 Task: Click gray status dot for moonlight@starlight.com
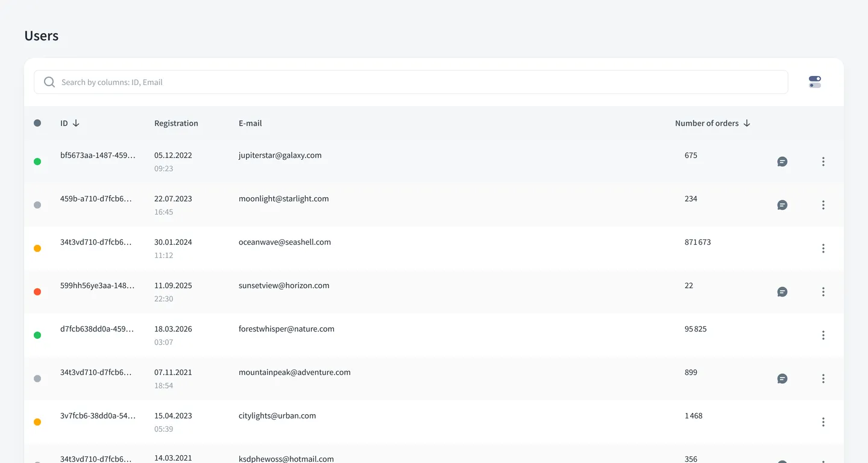37,205
